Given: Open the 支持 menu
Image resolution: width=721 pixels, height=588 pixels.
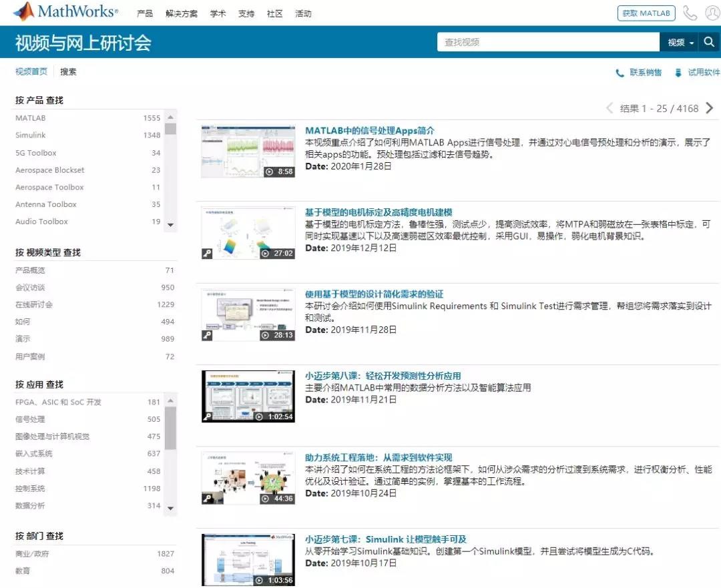Looking at the screenshot, I should click(x=246, y=14).
